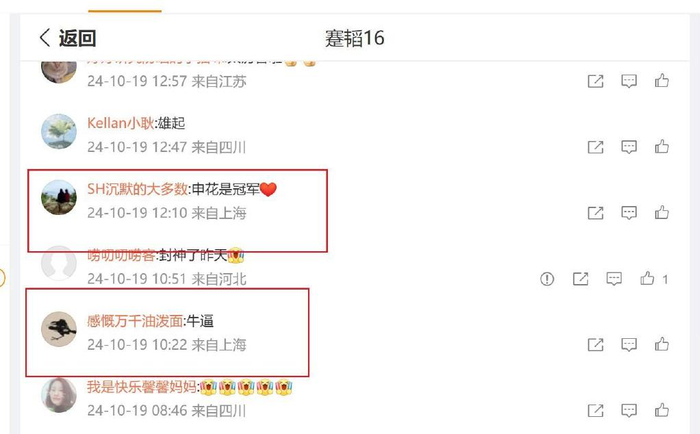
Task: Go back using the 返回 button
Action: [x=67, y=38]
